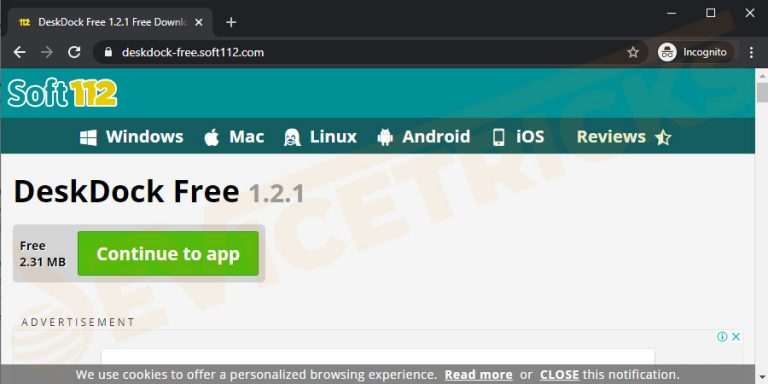The image size is (768, 384).
Task: Click the page vertical scrollbar thumb
Action: [x=762, y=93]
